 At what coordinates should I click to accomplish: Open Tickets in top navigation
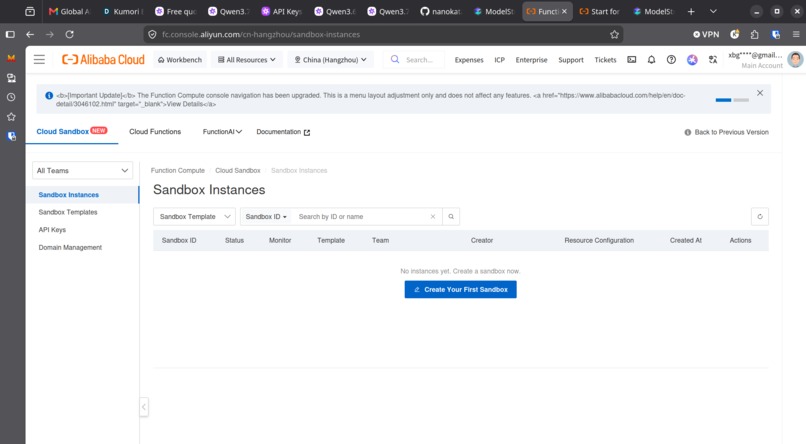(605, 60)
